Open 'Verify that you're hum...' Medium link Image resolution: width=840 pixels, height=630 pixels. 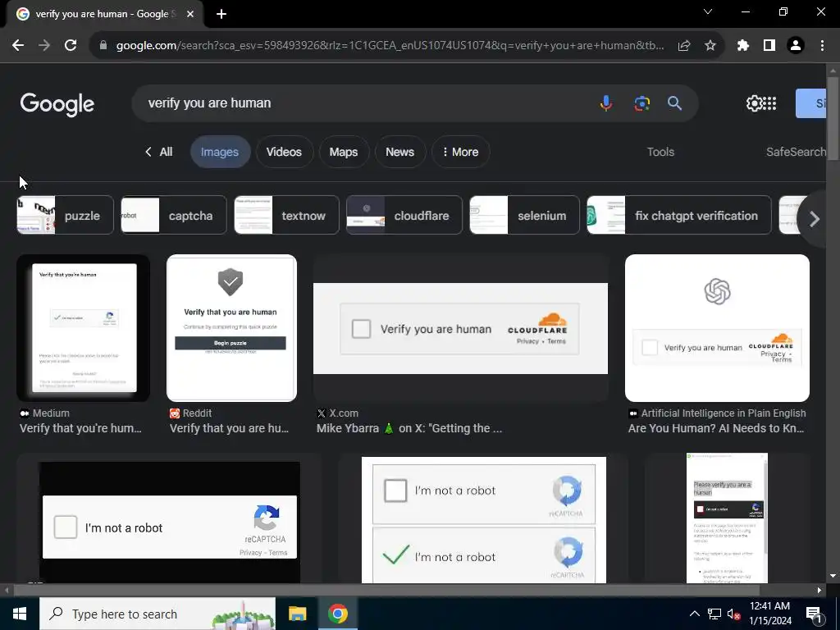[80, 428]
